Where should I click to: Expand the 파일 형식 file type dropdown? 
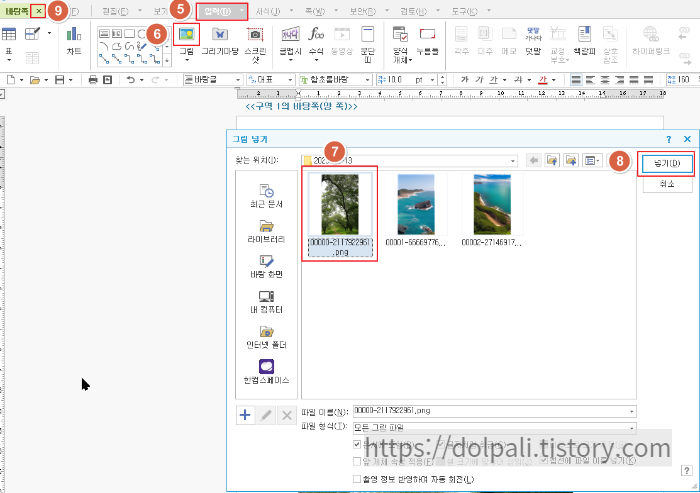point(632,428)
